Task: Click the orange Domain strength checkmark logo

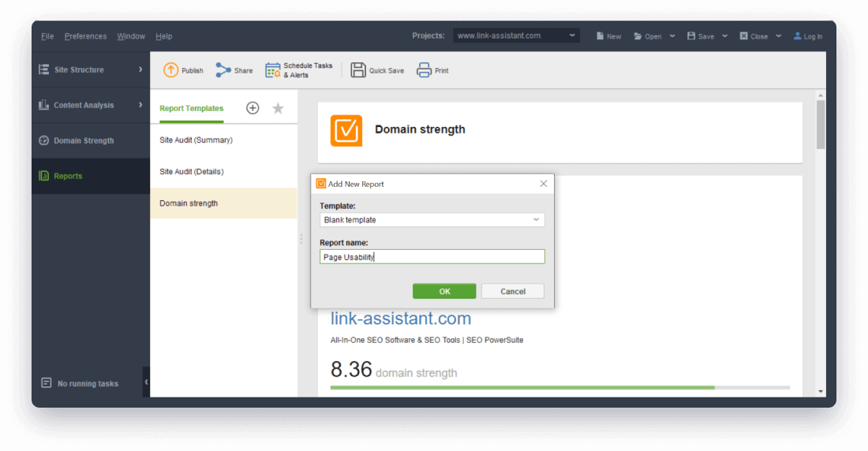Action: (346, 131)
